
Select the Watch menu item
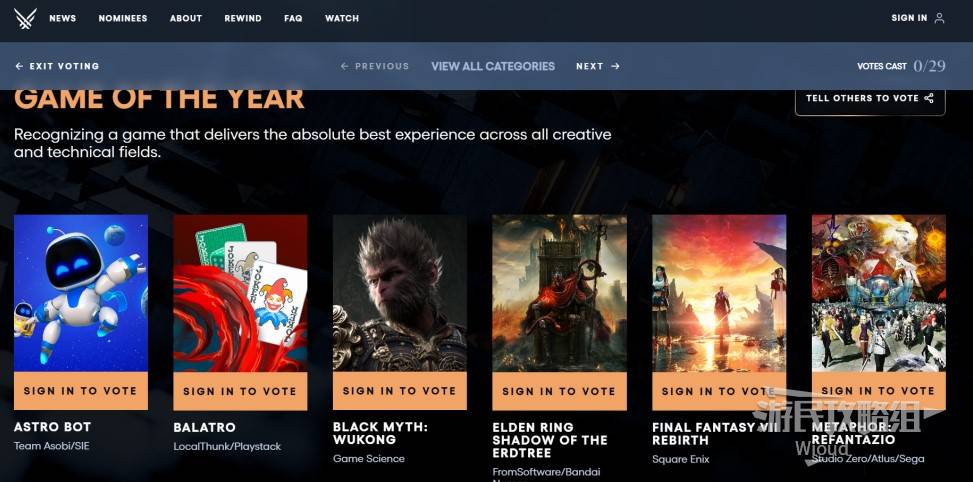point(342,18)
